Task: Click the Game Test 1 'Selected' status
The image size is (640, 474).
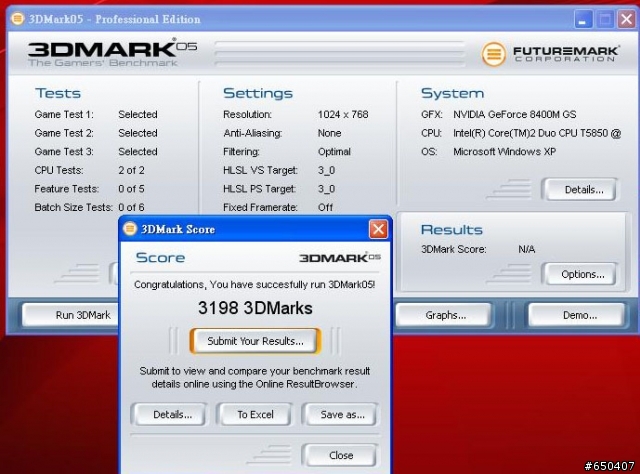Action: tap(138, 114)
